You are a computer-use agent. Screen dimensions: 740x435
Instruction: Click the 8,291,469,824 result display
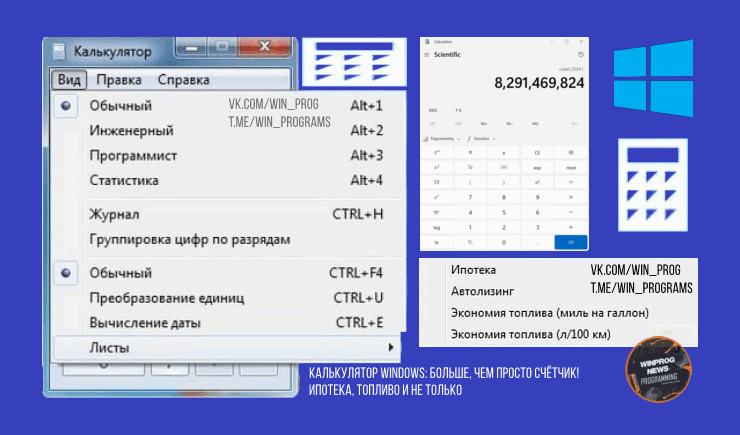pos(539,84)
